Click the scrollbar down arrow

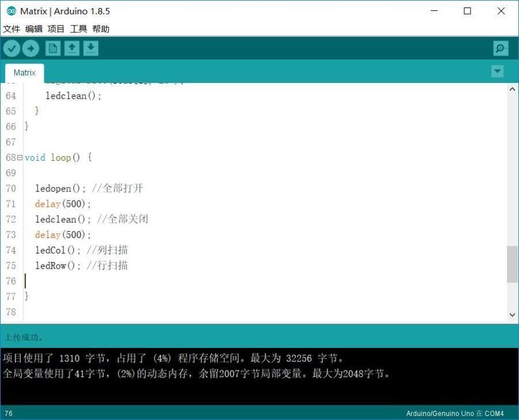(x=512, y=315)
